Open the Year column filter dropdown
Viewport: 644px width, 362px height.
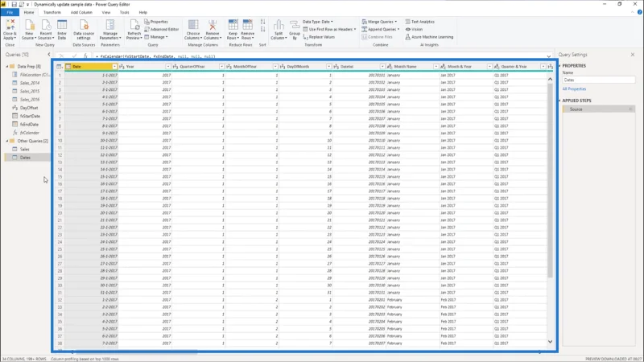(168, 67)
